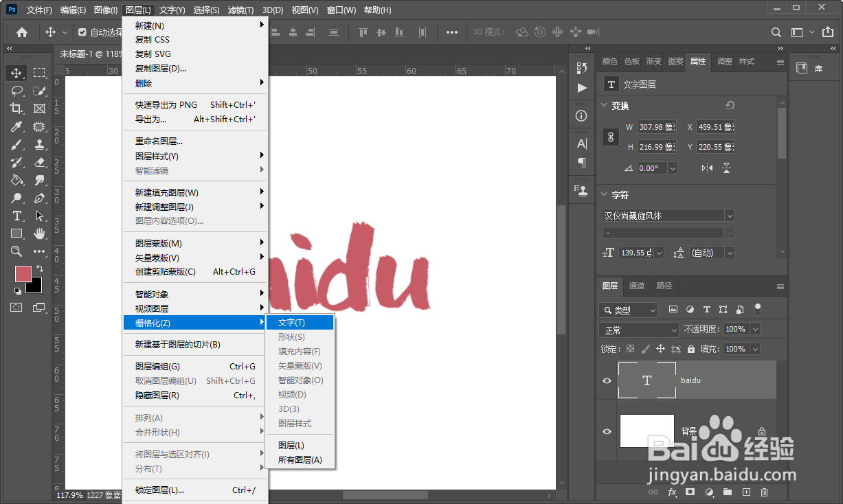The width and height of the screenshot is (843, 504).
Task: Open the rotation angle dropdown
Action: (x=673, y=168)
